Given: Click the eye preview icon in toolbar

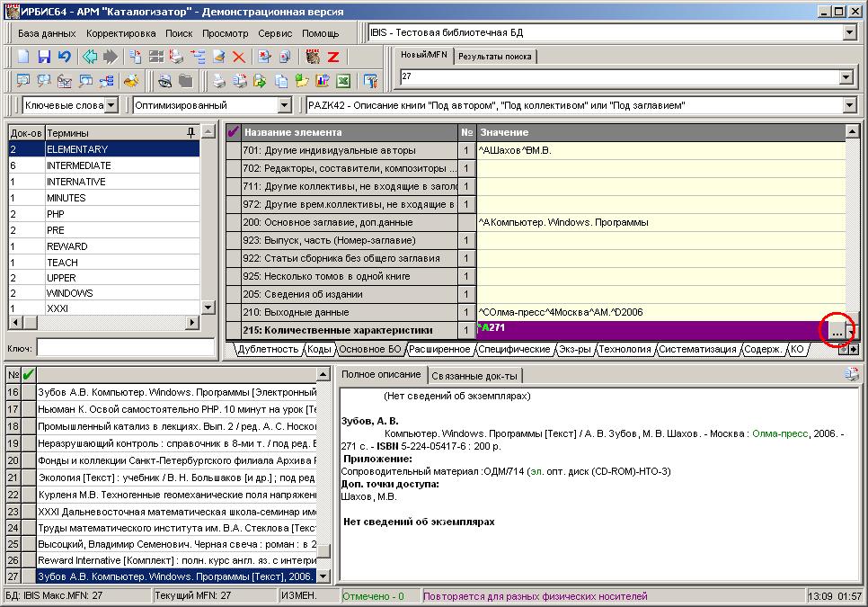Looking at the screenshot, I should [165, 82].
